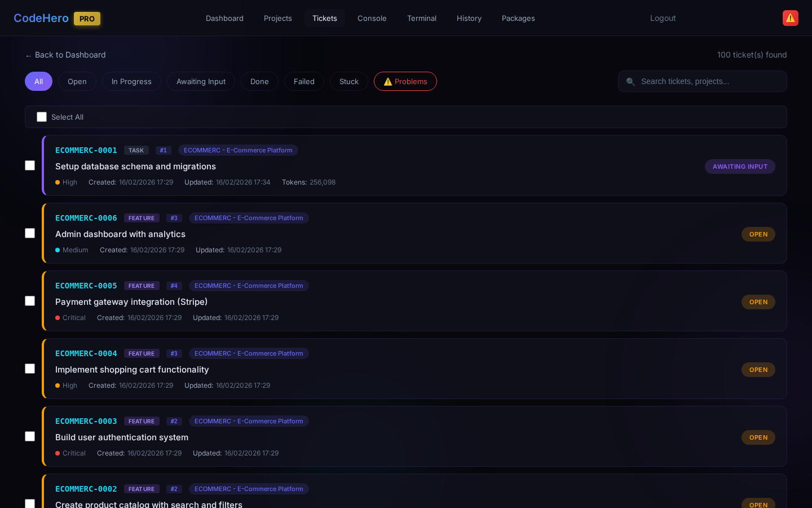
Task: Filter by Awaiting Input status
Action: coord(201,81)
